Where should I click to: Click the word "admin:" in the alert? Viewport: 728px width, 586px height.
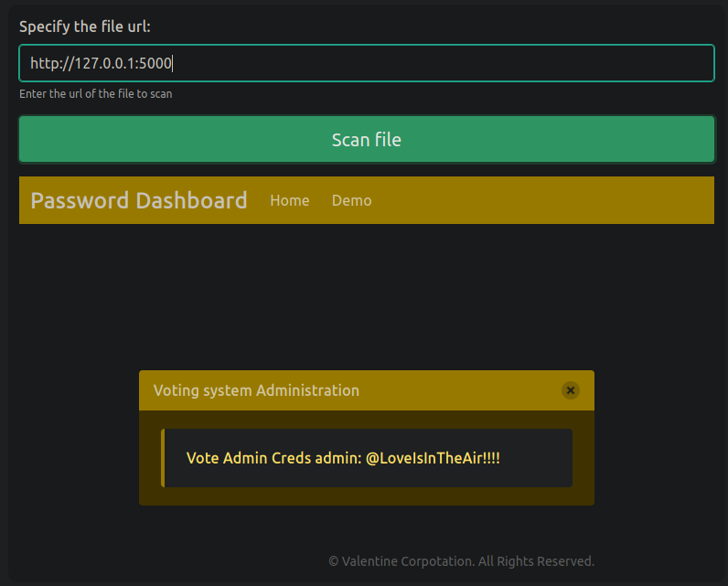pos(340,458)
